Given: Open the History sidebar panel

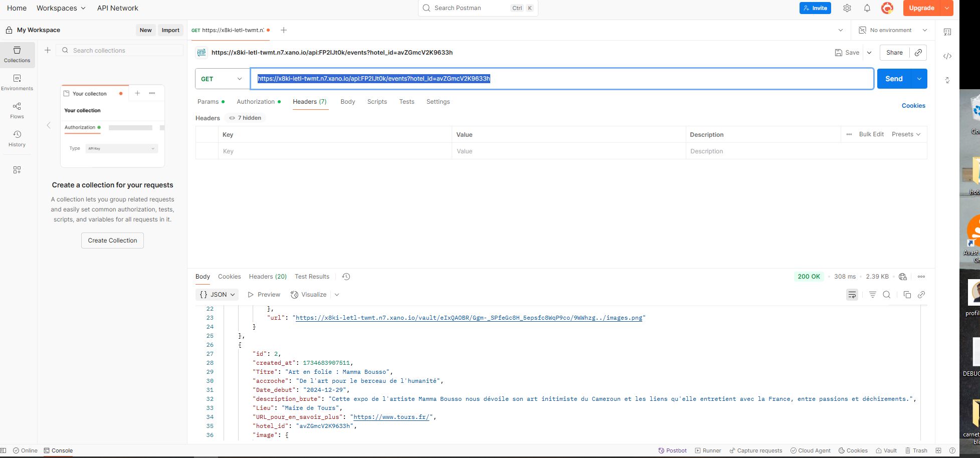Looking at the screenshot, I should [x=17, y=139].
